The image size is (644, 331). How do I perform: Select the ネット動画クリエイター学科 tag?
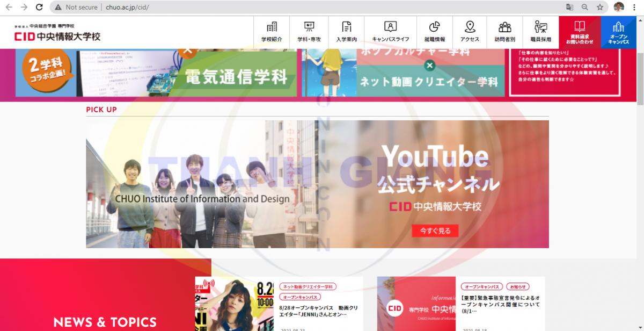(308, 286)
